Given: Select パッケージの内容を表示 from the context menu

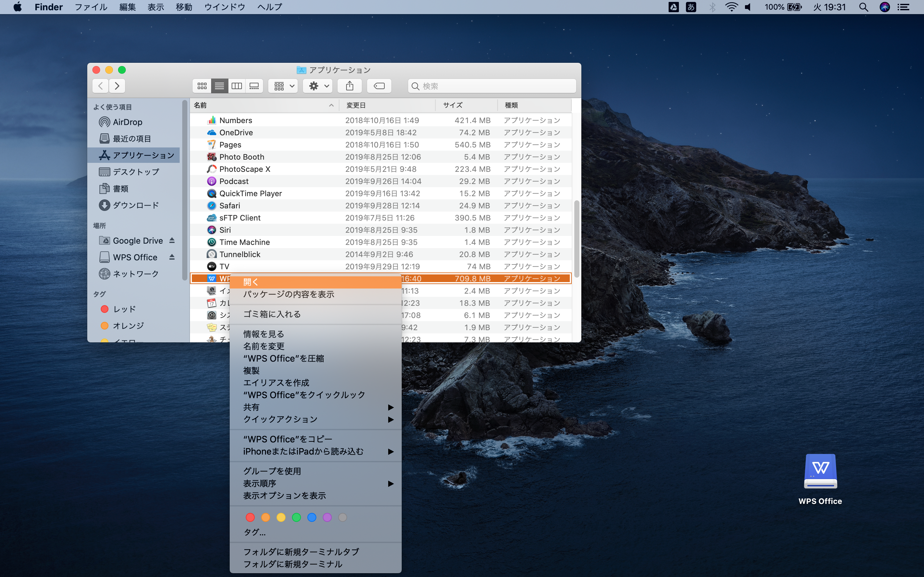Looking at the screenshot, I should pos(289,294).
